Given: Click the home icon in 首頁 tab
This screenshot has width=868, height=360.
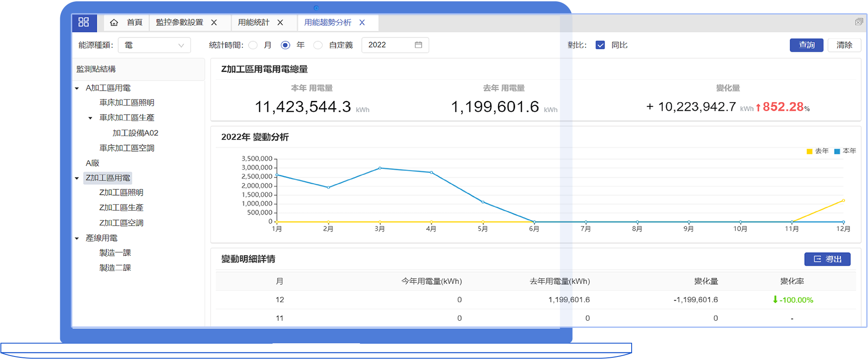Looking at the screenshot, I should pos(114,22).
